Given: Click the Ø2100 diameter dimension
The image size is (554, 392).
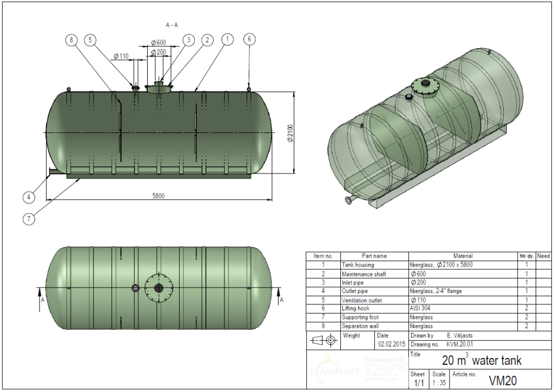Looking at the screenshot, I should click(290, 132).
